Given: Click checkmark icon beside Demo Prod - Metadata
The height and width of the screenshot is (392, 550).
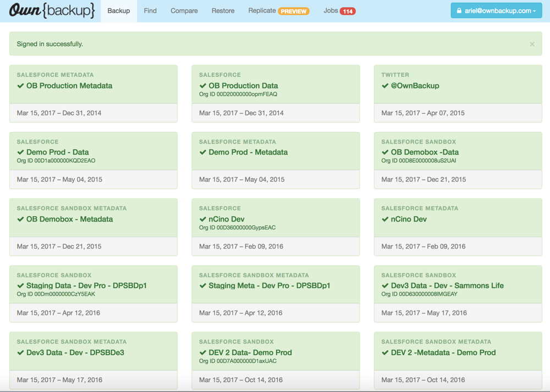Looking at the screenshot, I should click(x=203, y=152).
